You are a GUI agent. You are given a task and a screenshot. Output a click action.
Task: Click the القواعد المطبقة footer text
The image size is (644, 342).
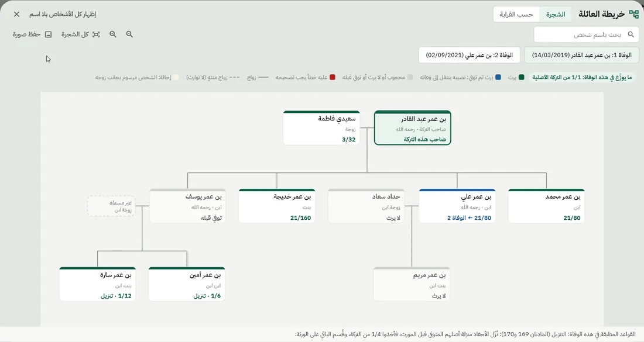[x=465, y=334]
